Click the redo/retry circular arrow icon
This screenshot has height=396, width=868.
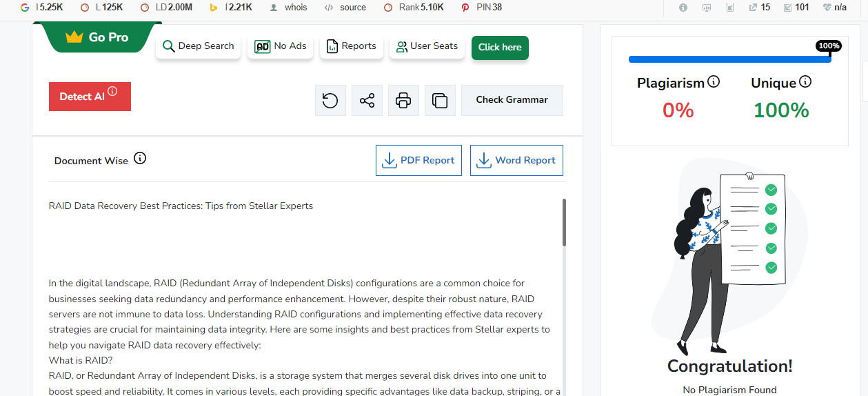(330, 101)
